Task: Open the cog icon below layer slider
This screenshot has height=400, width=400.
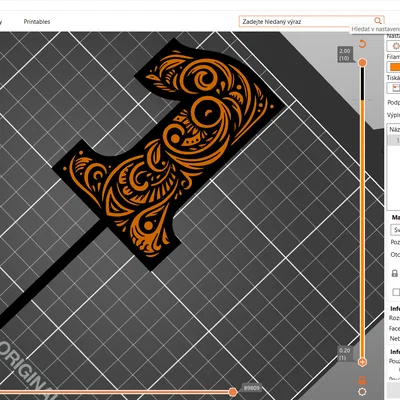Action: tap(362, 392)
